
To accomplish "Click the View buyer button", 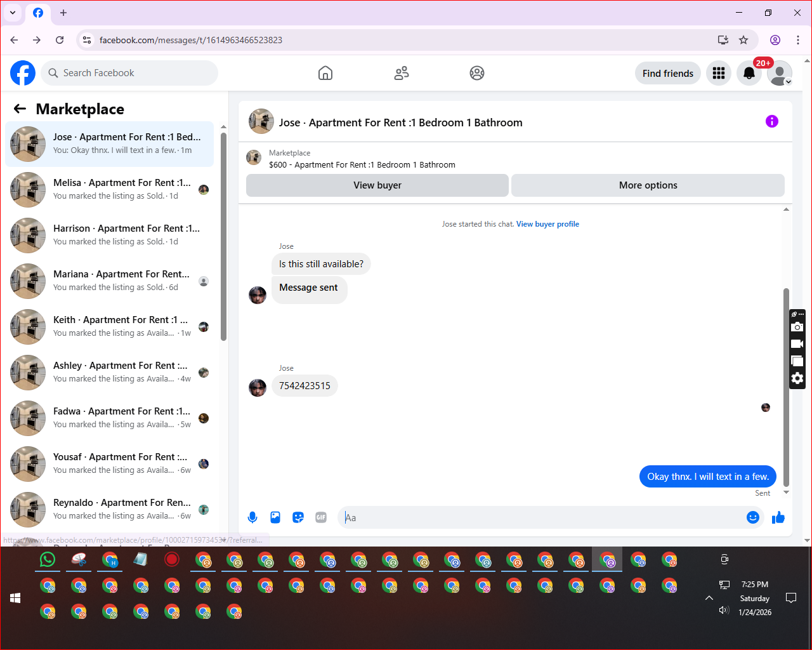I will click(377, 185).
